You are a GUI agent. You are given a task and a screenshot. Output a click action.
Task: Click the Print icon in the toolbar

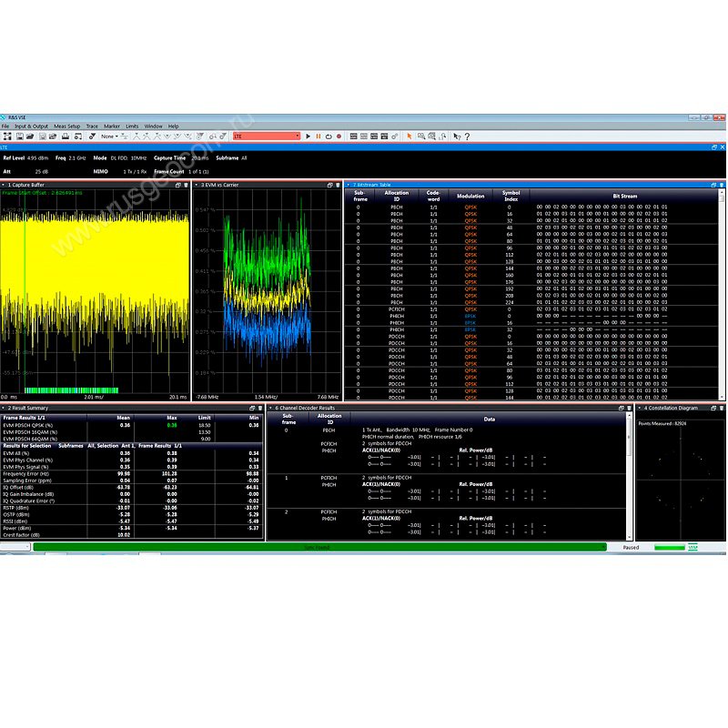(66, 136)
